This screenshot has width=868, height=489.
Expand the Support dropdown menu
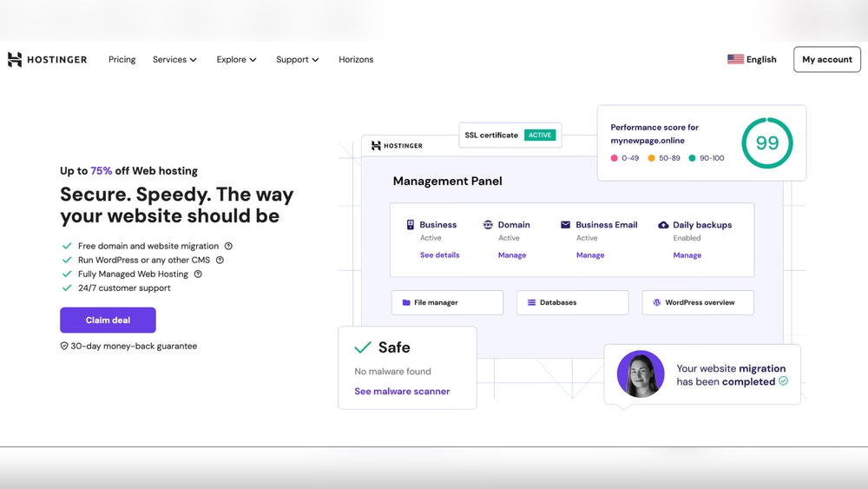[297, 59]
